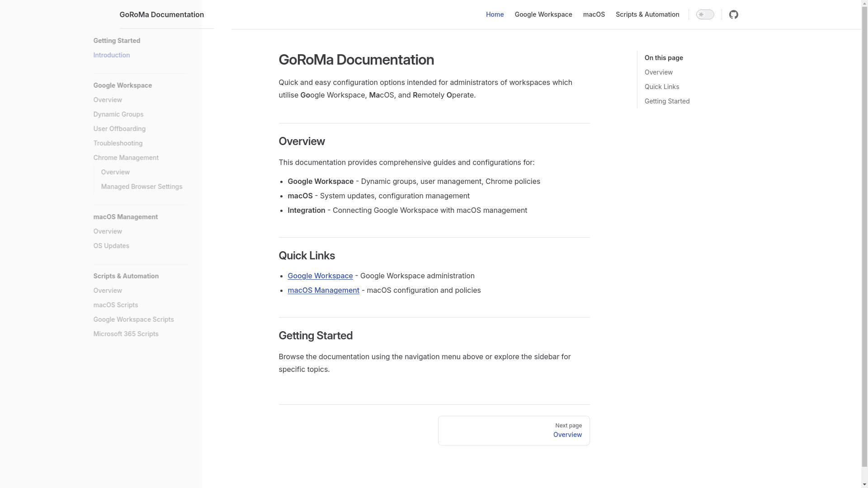This screenshot has width=868, height=488.
Task: Open Google Workspace Scripts sidebar page
Action: pyautogui.click(x=133, y=319)
